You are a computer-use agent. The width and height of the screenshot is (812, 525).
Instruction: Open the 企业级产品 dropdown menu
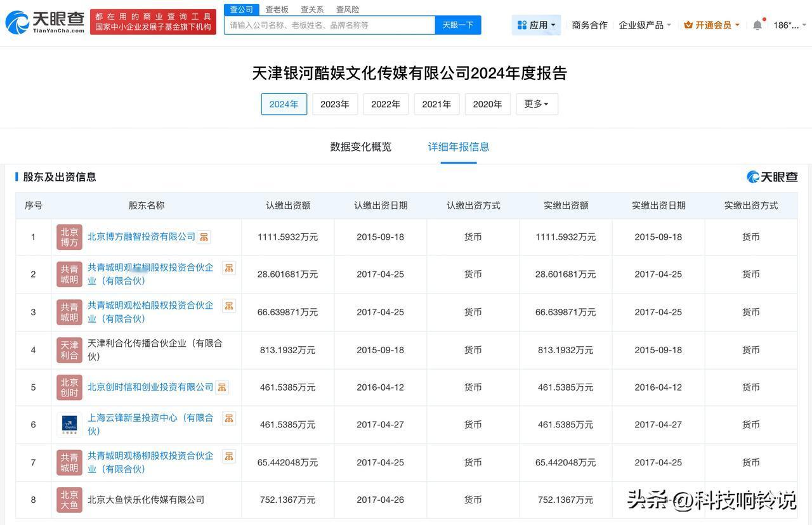tap(645, 25)
